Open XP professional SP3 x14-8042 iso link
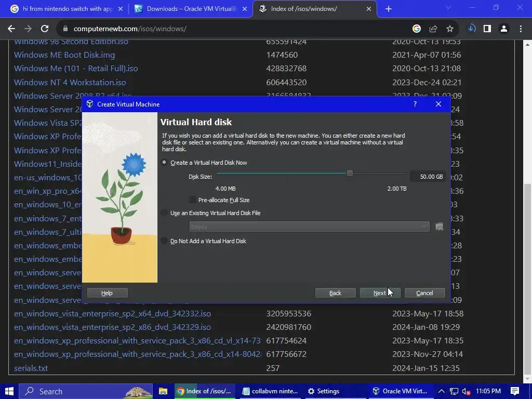The width and height of the screenshot is (532, 399). click(x=137, y=354)
